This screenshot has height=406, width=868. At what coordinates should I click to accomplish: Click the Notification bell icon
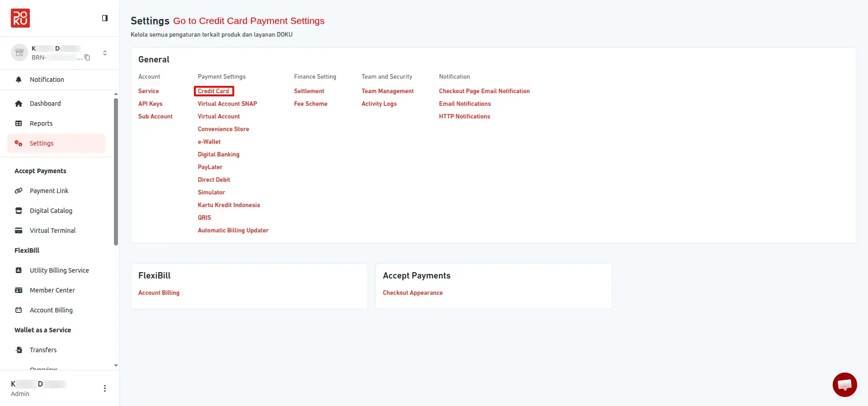pyautogui.click(x=19, y=80)
